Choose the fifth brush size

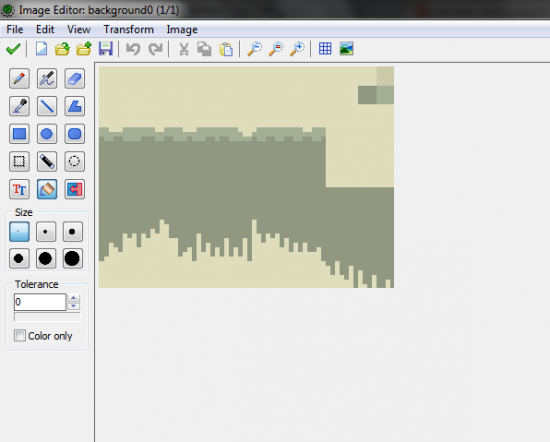(46, 259)
